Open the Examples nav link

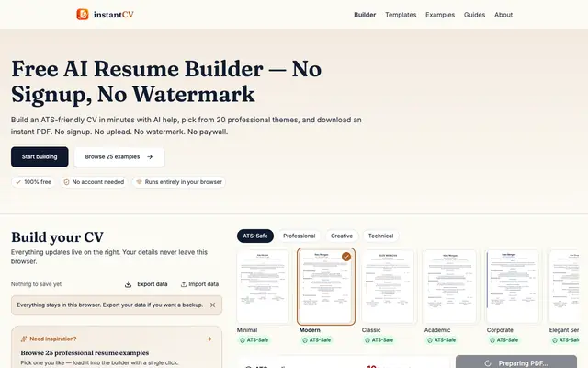click(440, 15)
